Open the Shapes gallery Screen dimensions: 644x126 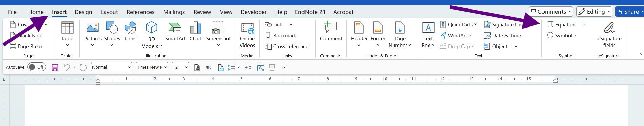(112, 34)
